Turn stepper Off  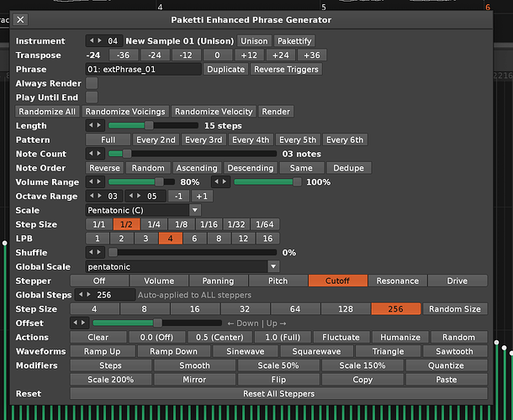pyautogui.click(x=99, y=281)
